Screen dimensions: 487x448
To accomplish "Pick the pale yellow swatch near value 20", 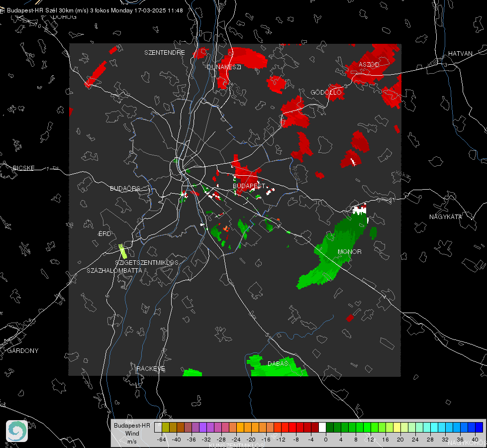I will click(397, 427).
